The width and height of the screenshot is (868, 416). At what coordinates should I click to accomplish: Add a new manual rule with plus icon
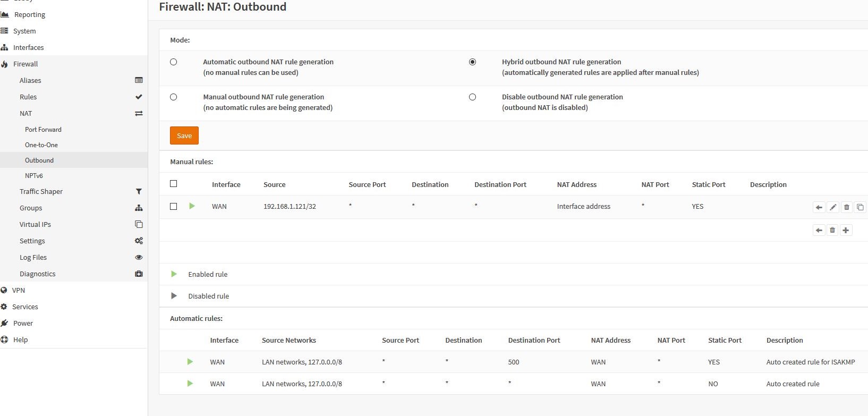tap(846, 230)
